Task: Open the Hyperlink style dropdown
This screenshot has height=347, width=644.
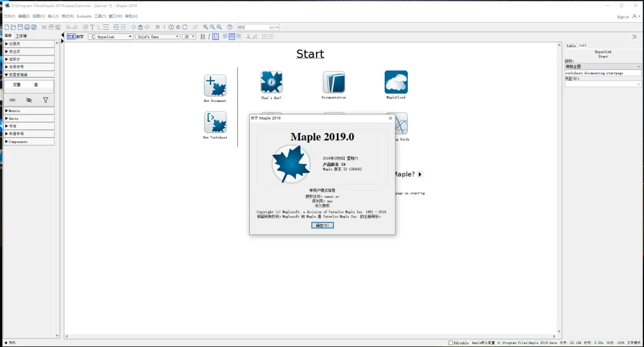Action: click(x=111, y=36)
